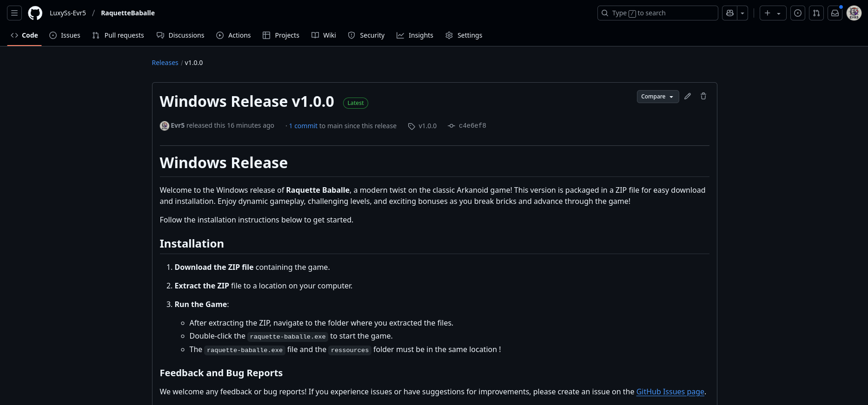View 1 commit since release link
868x405 pixels.
point(303,126)
